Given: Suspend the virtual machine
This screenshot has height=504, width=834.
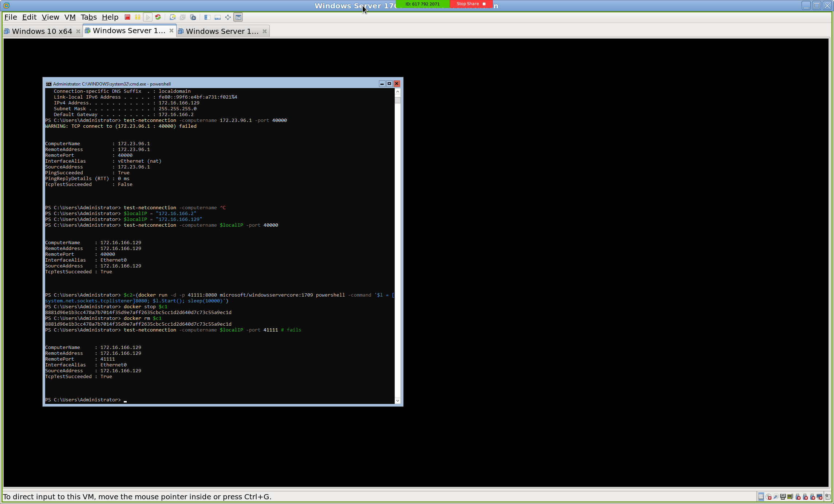Looking at the screenshot, I should pyautogui.click(x=137, y=17).
